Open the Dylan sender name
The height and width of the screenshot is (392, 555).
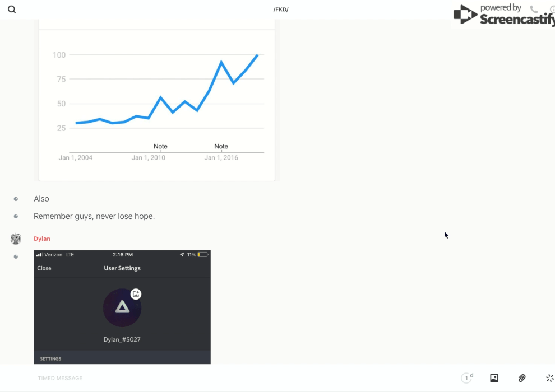42,239
